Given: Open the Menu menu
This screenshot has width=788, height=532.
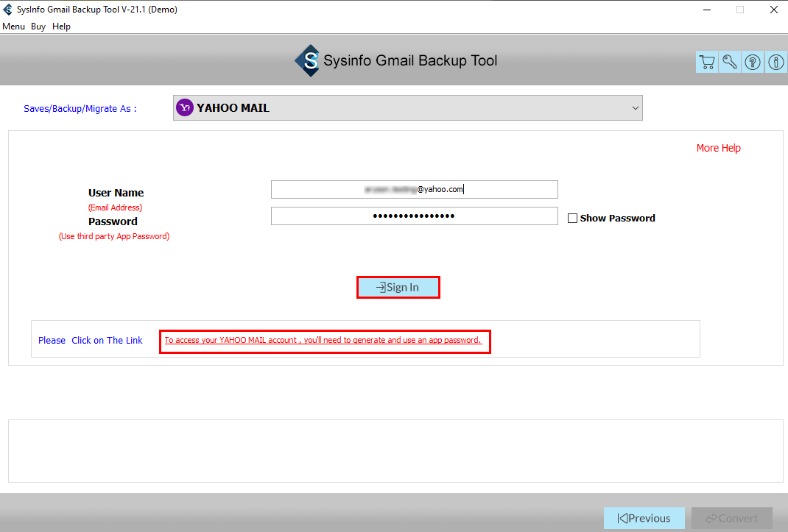Looking at the screenshot, I should tap(13, 26).
